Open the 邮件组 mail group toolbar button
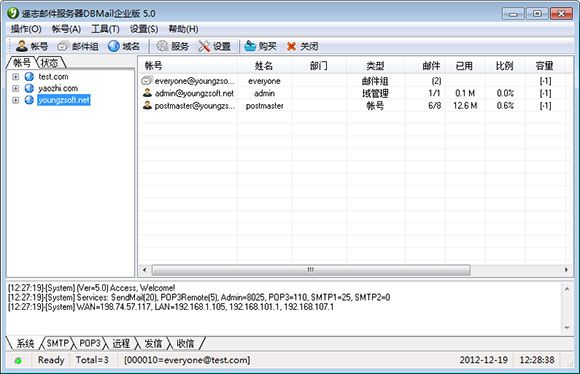The image size is (580, 374). (78, 46)
